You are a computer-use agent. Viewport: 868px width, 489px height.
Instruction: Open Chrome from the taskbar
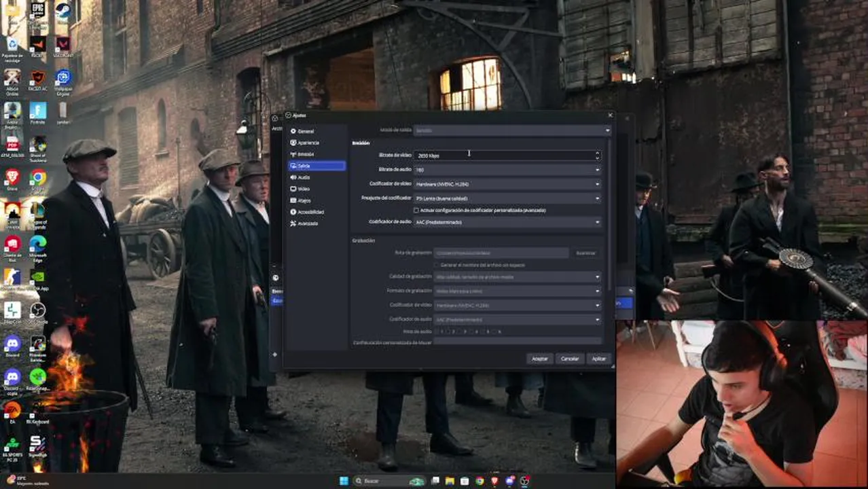click(480, 481)
